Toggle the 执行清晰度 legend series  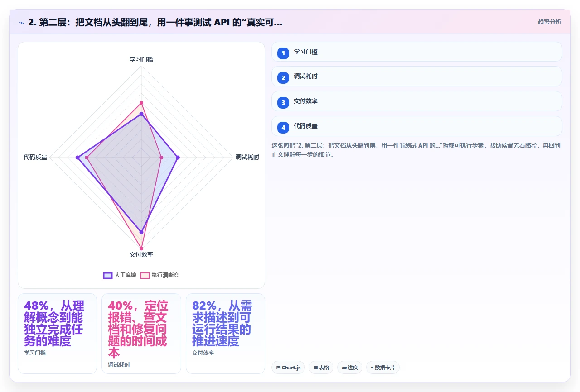click(x=159, y=275)
